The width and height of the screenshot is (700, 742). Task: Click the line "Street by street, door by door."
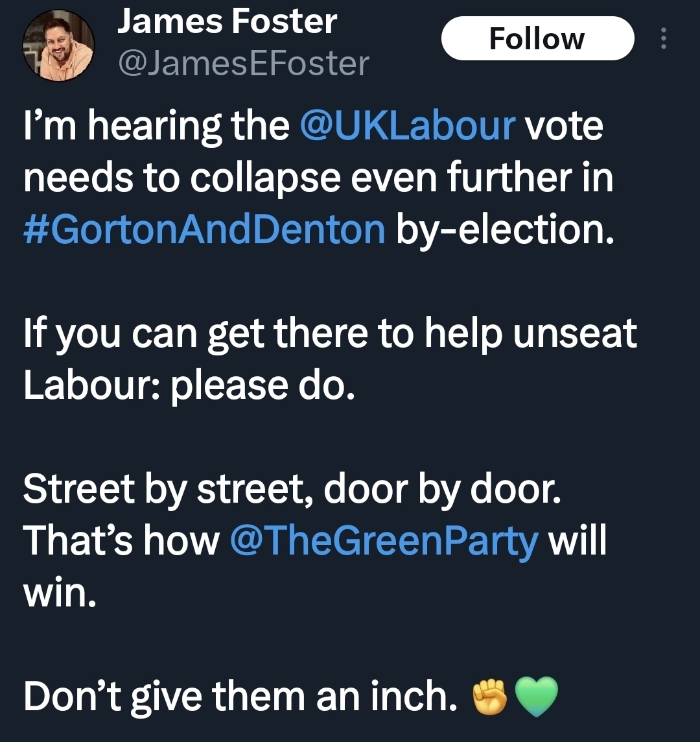click(x=292, y=489)
